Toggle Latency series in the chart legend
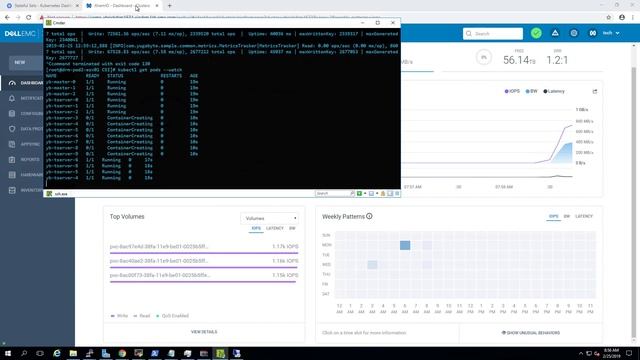640x360 pixels. tap(554, 91)
